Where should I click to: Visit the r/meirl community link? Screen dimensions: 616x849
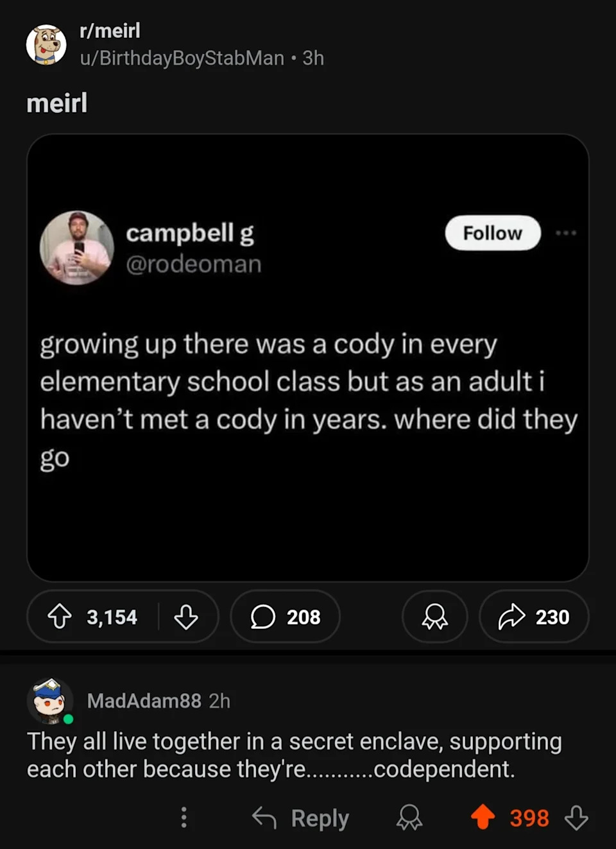click(110, 30)
